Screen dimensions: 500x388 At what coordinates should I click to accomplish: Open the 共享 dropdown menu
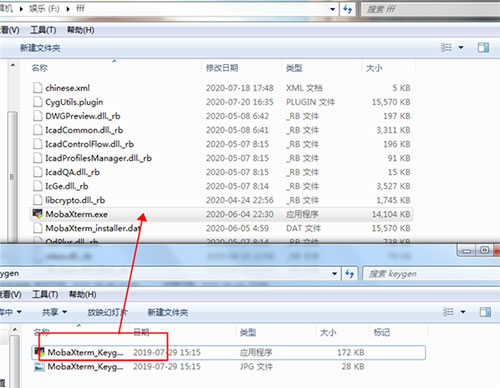pos(55,312)
